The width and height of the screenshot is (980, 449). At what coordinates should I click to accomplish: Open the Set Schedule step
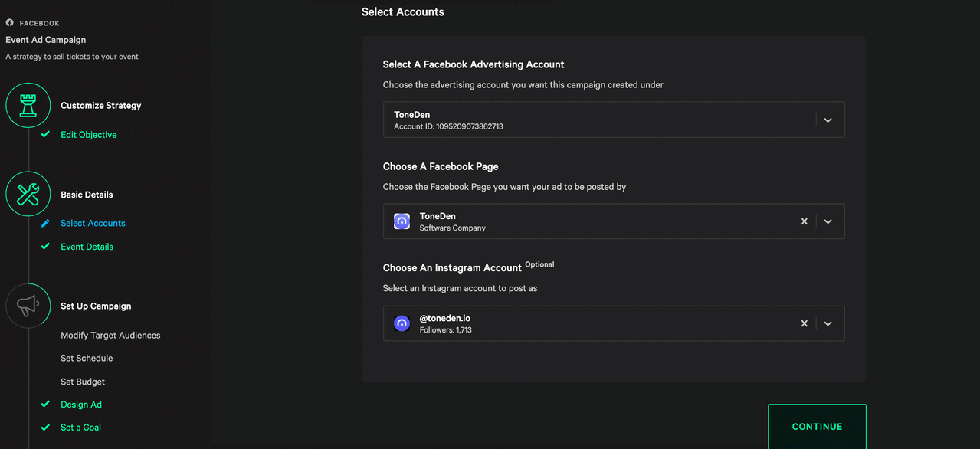87,359
